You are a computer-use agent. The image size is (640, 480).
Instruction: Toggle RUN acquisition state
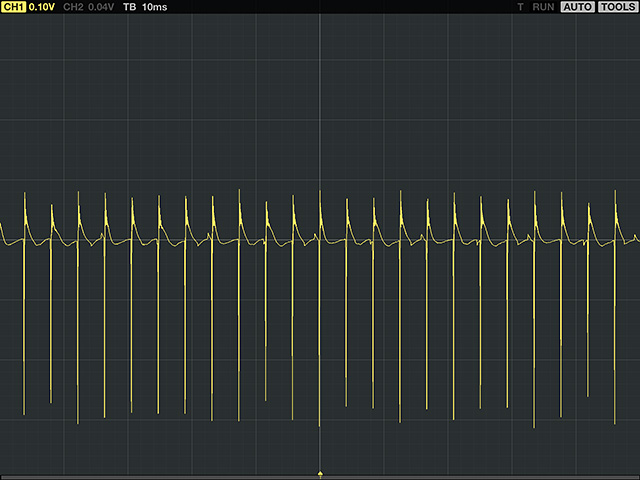tap(543, 7)
